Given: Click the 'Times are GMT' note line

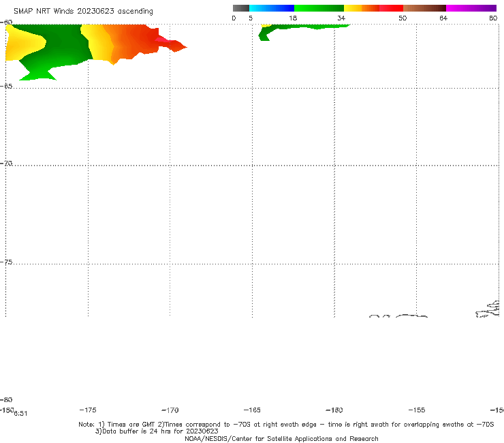Looking at the screenshot, I should click(x=286, y=424).
